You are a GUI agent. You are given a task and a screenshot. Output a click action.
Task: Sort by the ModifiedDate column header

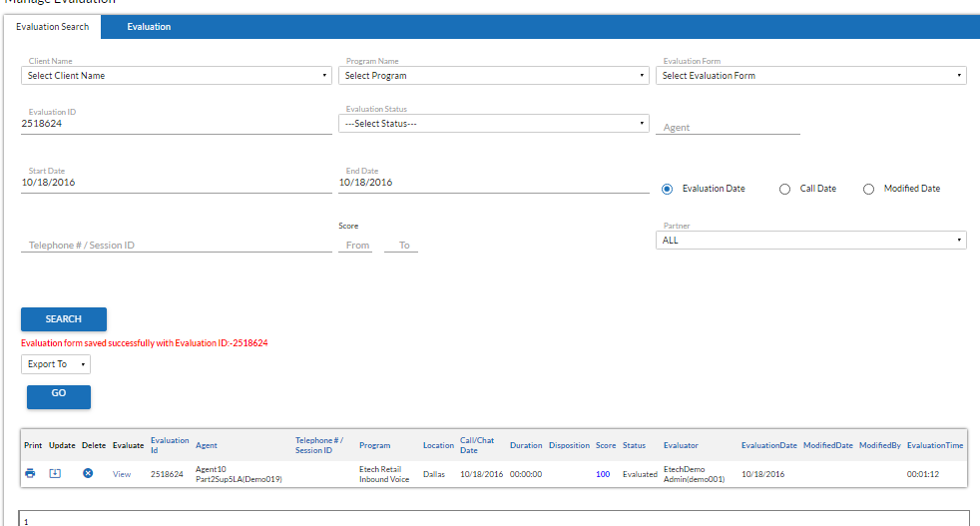(828, 445)
